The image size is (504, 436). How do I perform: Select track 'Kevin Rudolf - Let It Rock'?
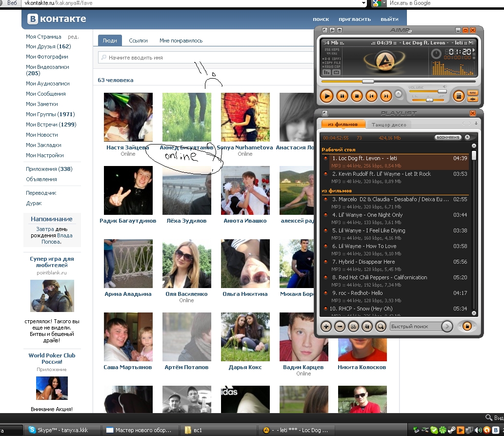coord(395,178)
